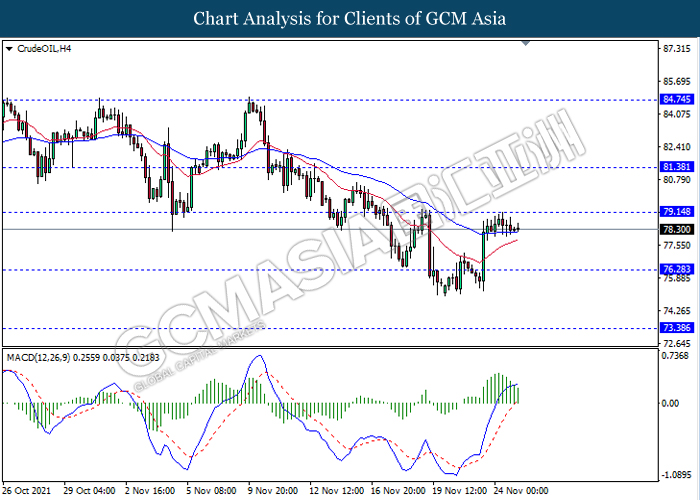Viewport: 700px width, 500px height.
Task: Select the 76.283 price level label
Action: coord(677,269)
